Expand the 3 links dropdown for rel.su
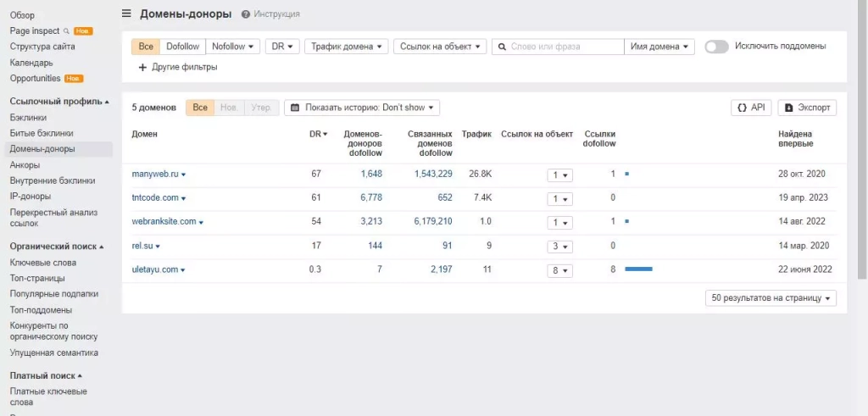 (560, 247)
